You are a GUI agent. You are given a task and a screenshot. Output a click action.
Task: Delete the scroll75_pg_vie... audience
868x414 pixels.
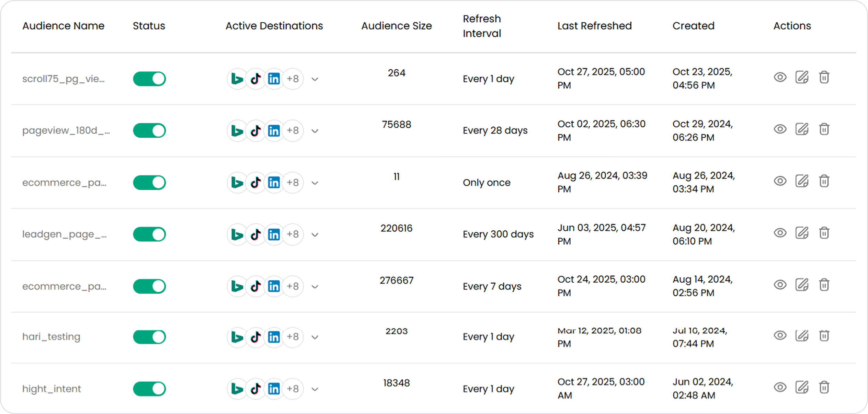(824, 78)
